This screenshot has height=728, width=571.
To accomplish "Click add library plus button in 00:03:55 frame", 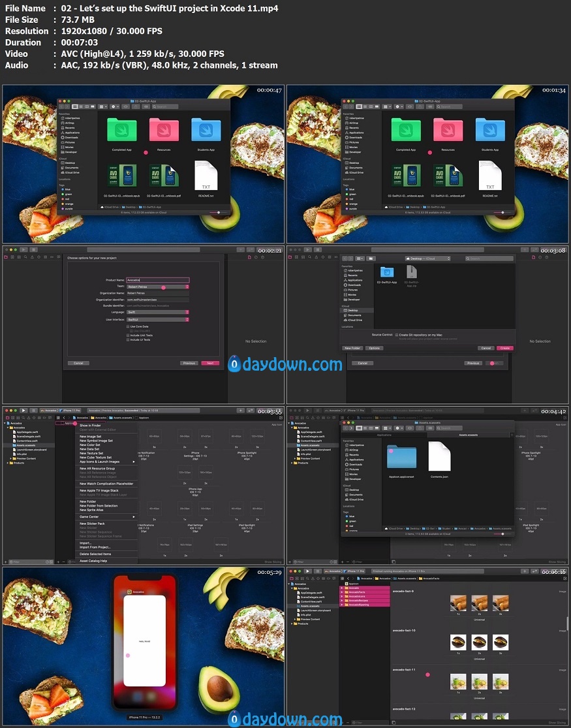I will (240, 411).
